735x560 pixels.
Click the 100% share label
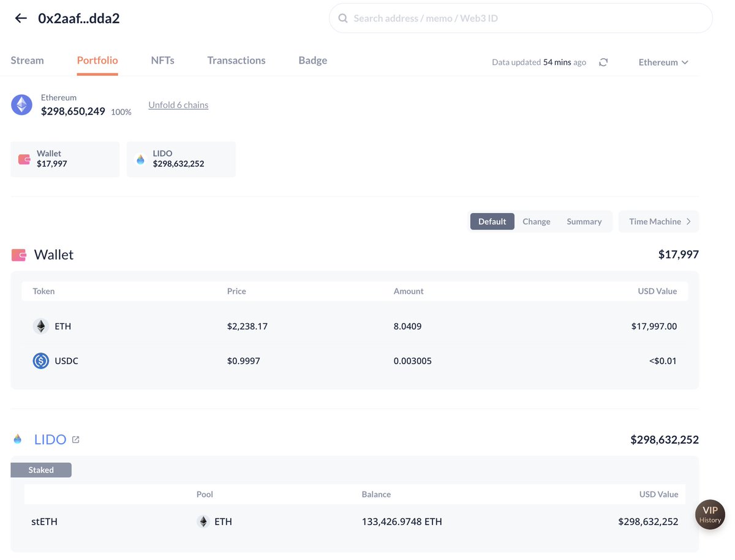pos(121,112)
